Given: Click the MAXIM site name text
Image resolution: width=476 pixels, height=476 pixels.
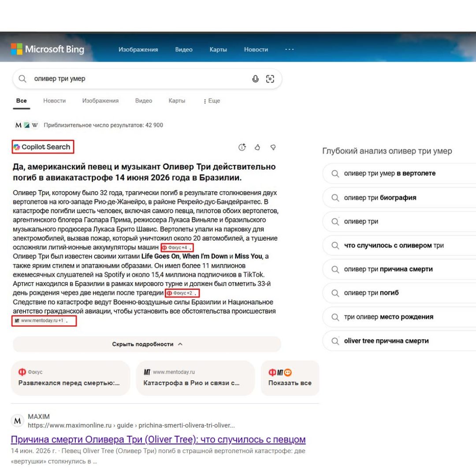Looking at the screenshot, I should click(39, 416).
